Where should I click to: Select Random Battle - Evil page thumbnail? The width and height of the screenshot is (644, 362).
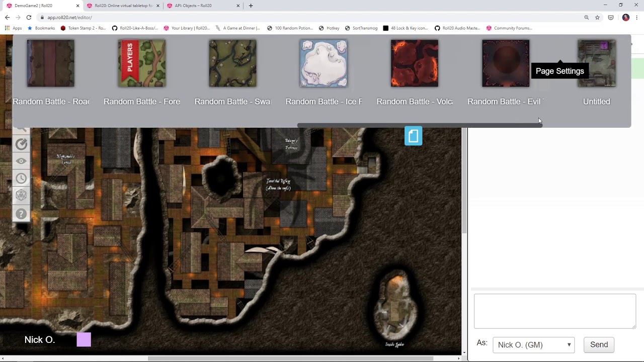(x=506, y=63)
